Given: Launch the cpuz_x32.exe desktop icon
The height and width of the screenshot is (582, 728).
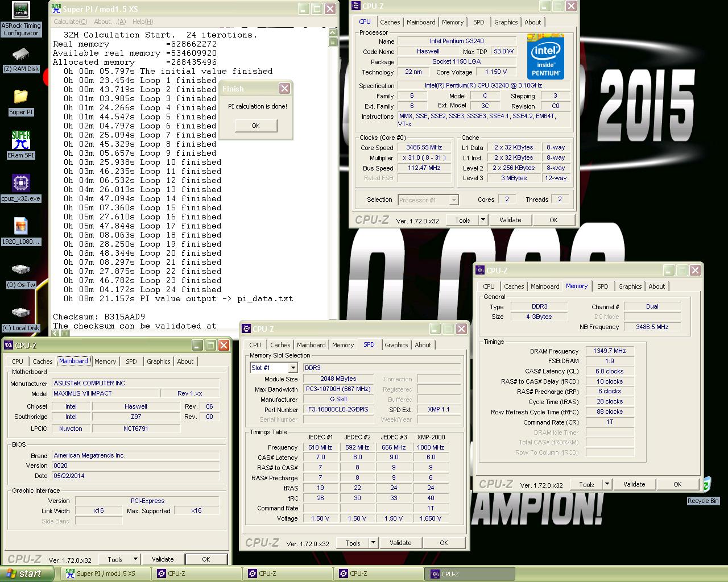Looking at the screenshot, I should (x=21, y=189).
